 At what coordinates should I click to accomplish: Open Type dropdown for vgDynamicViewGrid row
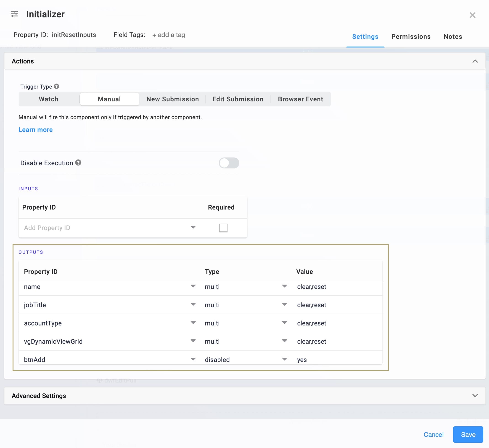[285, 341]
